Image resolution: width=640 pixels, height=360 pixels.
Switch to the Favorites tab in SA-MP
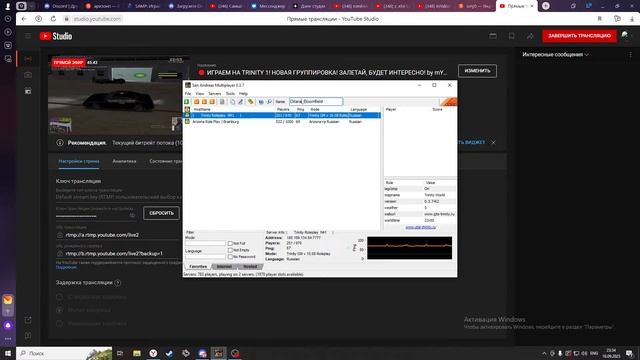tap(198, 267)
